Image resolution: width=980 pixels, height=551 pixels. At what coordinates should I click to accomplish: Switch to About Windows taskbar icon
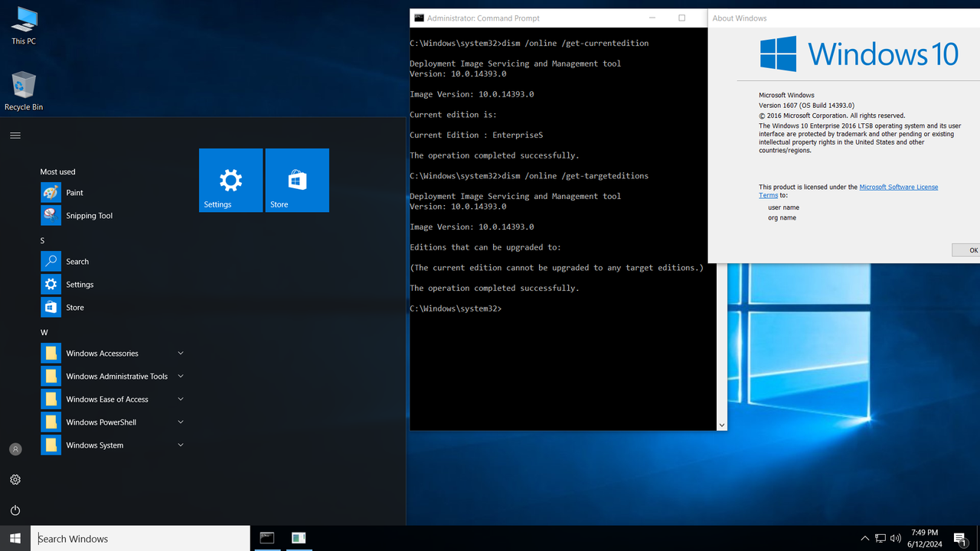299,538
